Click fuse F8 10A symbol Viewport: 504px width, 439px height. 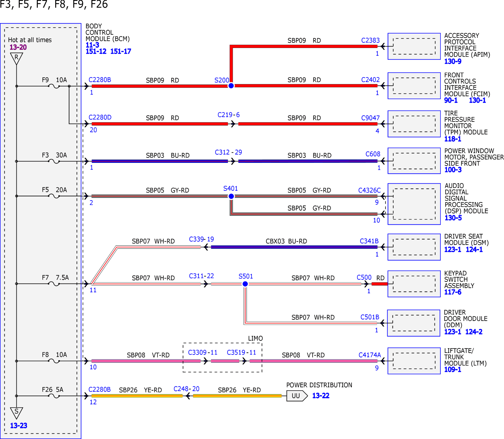click(x=54, y=361)
